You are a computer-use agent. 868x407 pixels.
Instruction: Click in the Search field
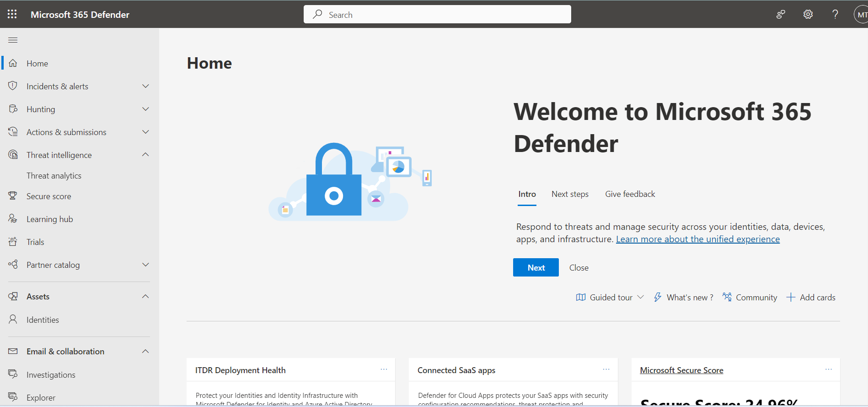[x=437, y=14]
